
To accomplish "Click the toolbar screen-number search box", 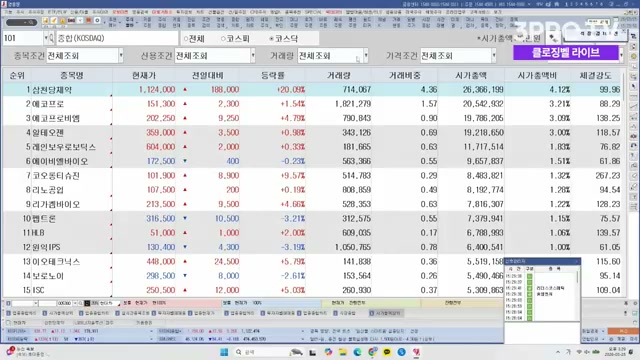I will [21, 22].
